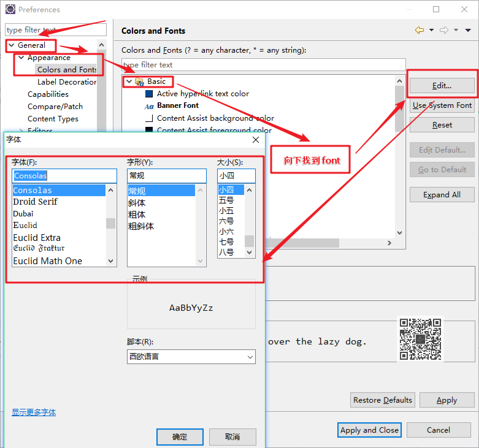
Task: Click the 大小 size input field
Action: 236,176
